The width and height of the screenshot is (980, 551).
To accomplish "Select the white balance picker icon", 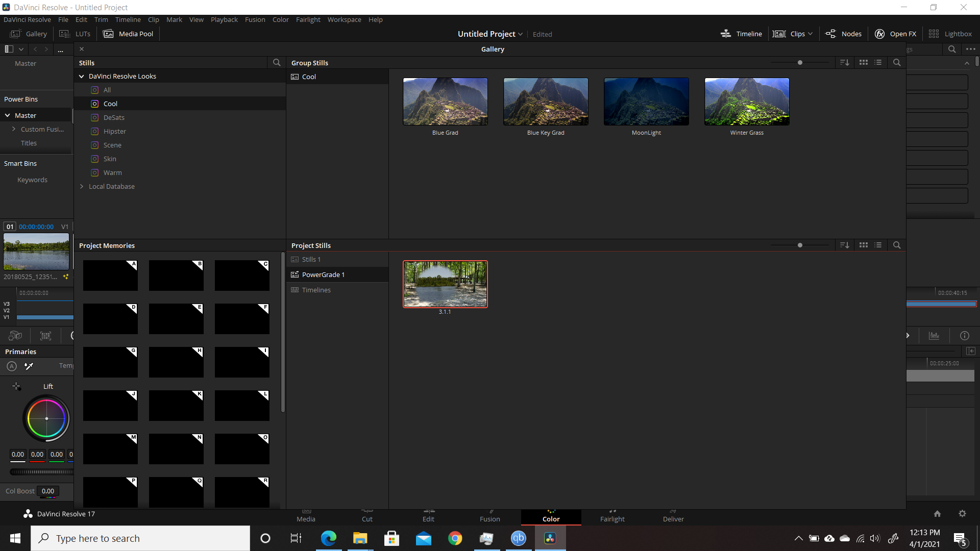I will tap(29, 366).
